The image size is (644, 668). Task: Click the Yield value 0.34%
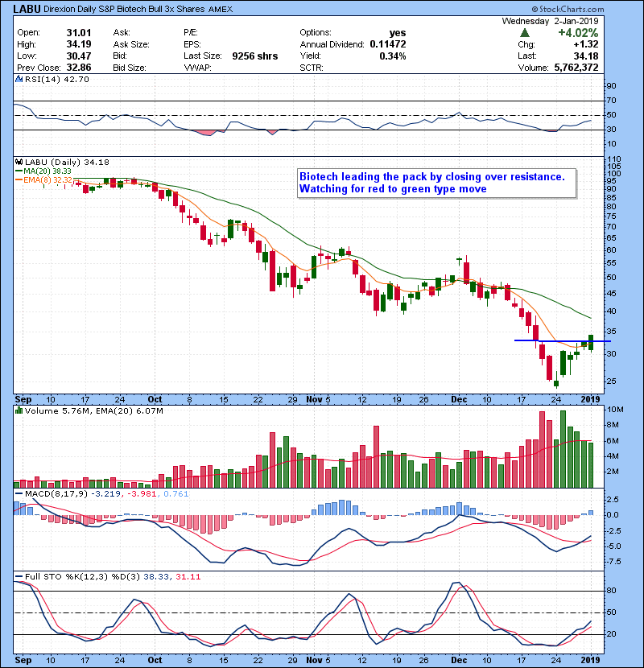393,56
